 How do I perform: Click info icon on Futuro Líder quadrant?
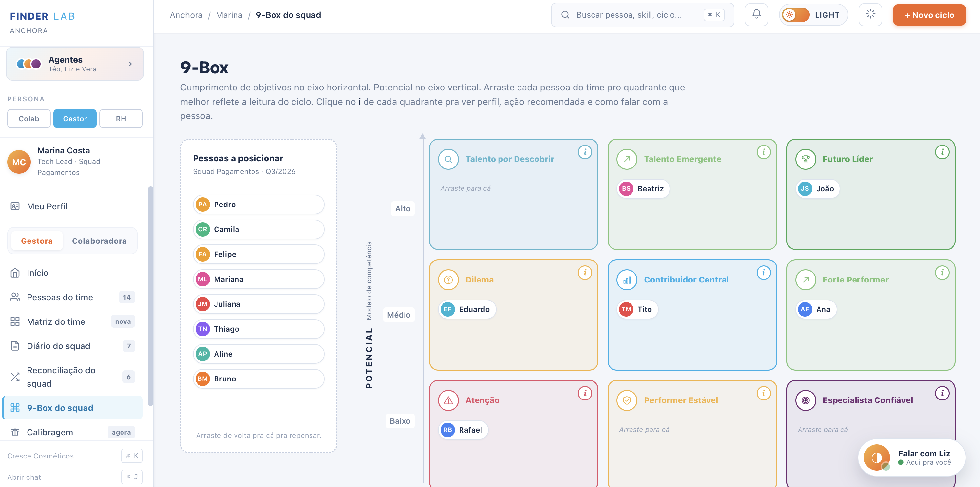(942, 152)
